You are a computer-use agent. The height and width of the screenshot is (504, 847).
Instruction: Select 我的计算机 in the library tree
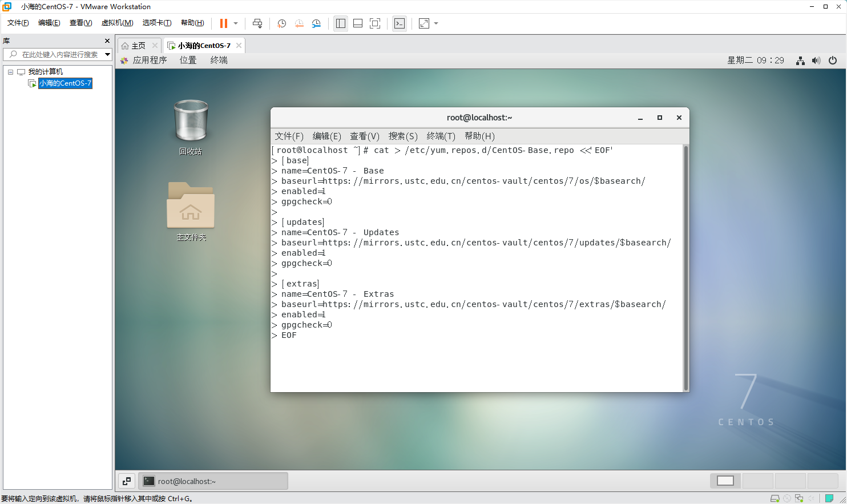(x=46, y=72)
